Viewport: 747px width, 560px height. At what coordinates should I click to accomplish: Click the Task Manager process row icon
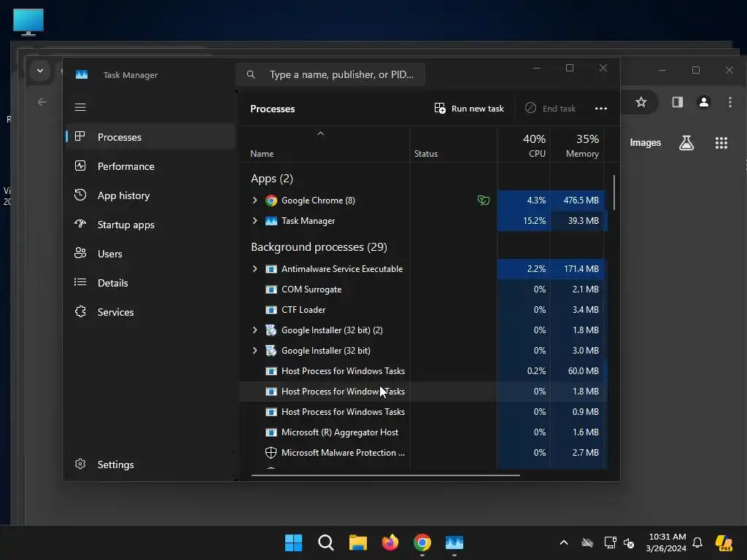[271, 221]
